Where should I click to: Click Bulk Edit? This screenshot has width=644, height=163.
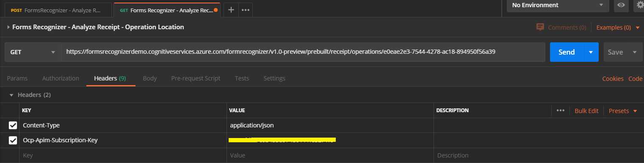pos(586,111)
